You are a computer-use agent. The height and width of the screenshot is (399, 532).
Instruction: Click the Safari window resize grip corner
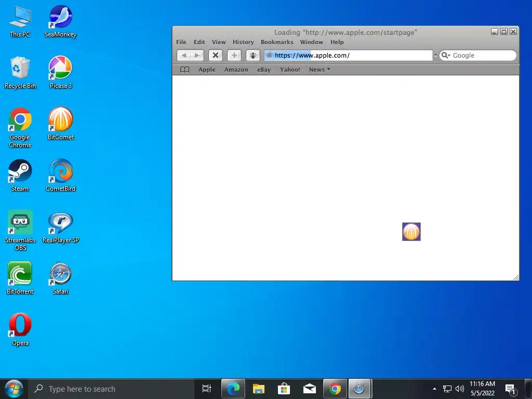pyautogui.click(x=516, y=277)
